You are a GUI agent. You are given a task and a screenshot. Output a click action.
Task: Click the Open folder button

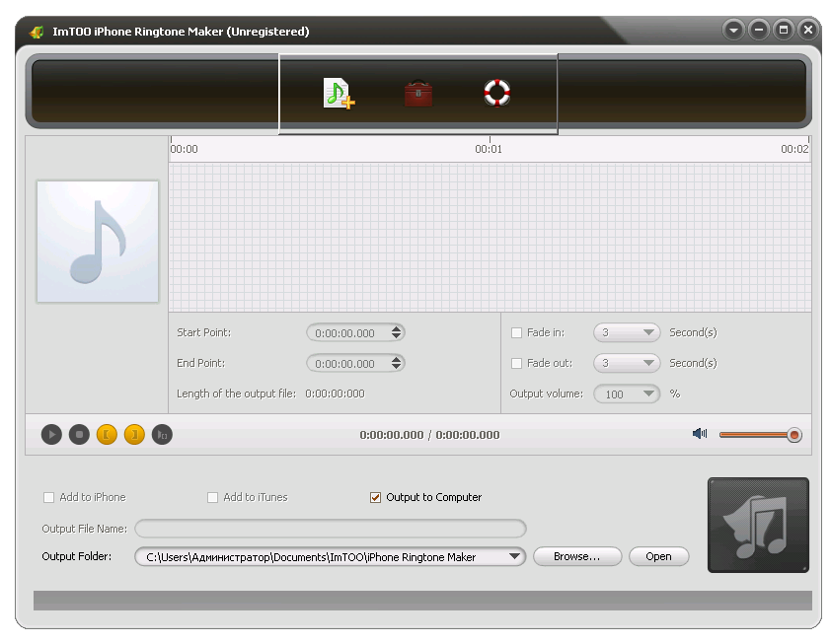pos(658,556)
